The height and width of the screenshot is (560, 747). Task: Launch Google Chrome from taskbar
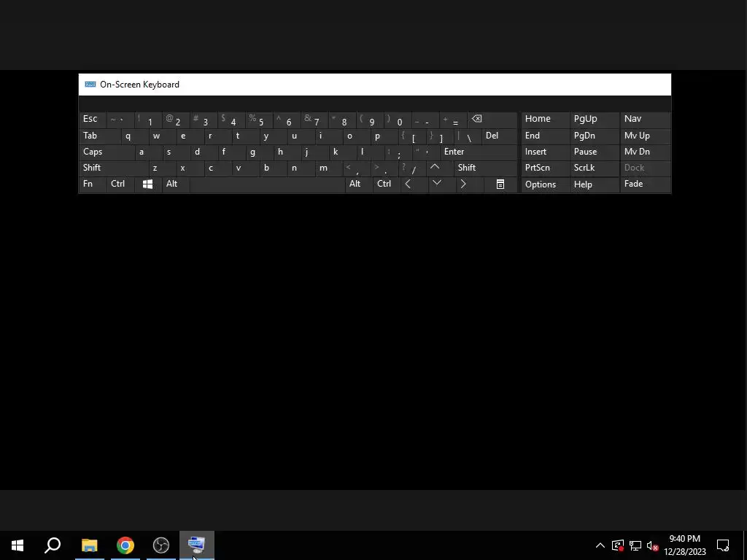click(x=125, y=545)
